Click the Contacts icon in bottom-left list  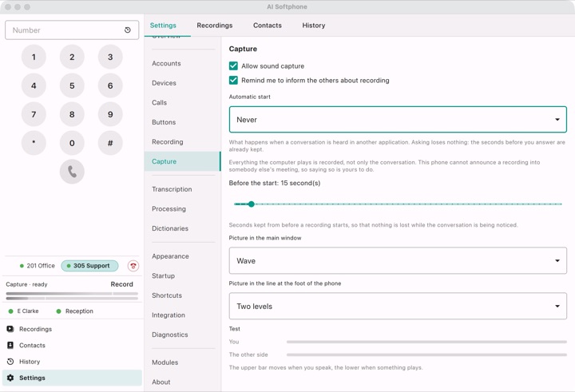(10, 345)
